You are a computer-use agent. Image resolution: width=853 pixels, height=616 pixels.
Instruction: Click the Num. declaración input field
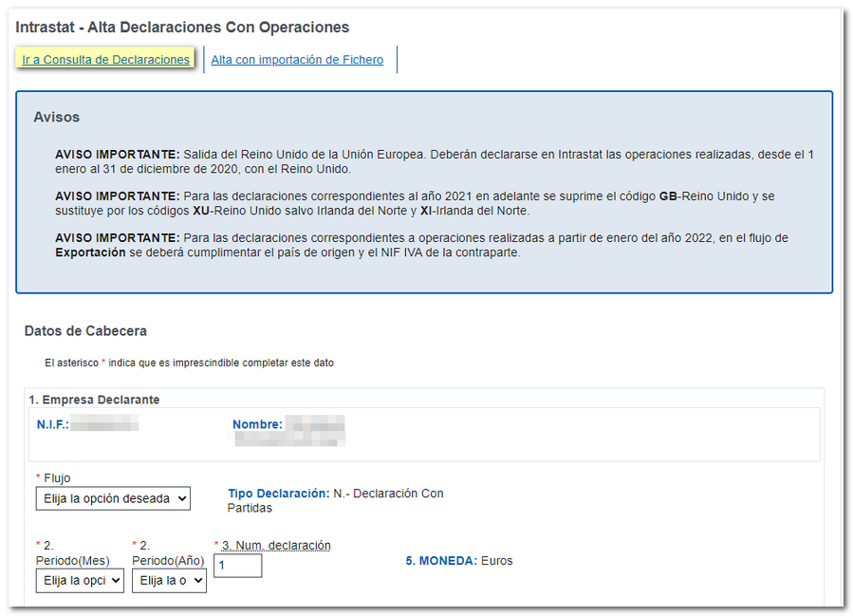pos(237,566)
